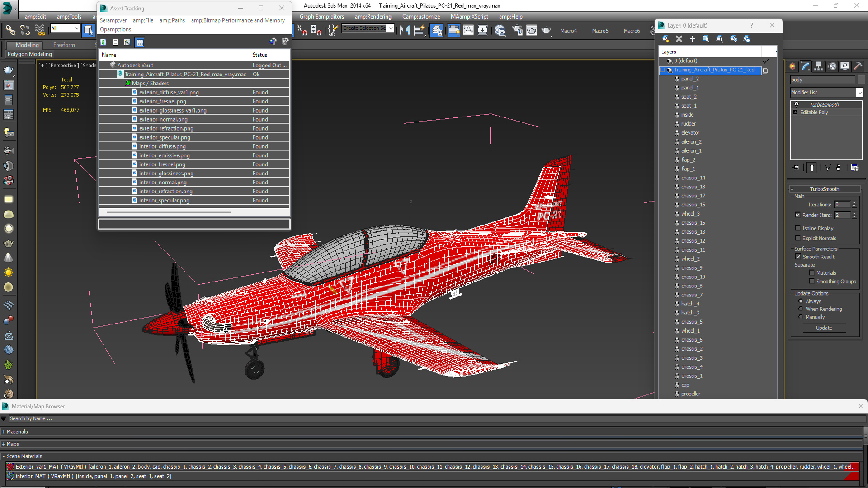Open Render Setup teapot icon

coord(517,30)
